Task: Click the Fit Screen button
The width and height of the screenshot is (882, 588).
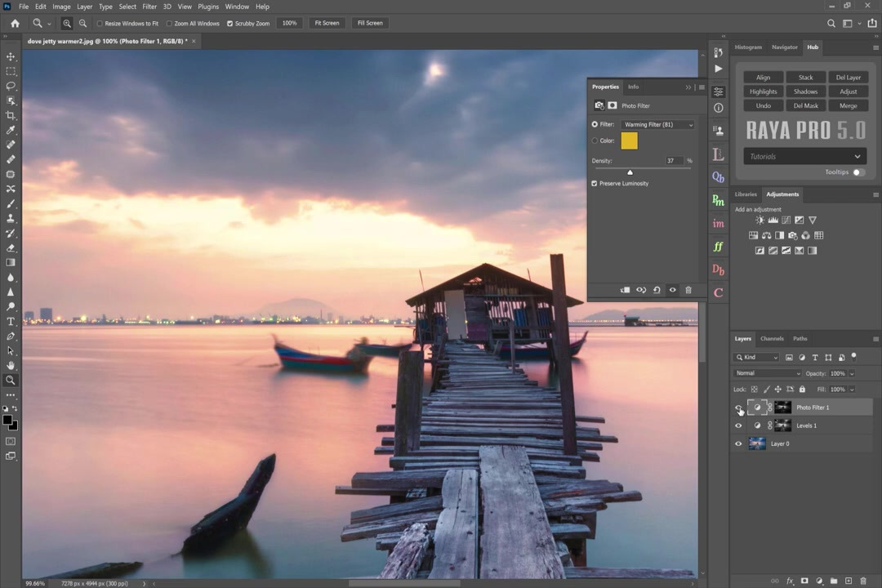Action: coord(327,23)
